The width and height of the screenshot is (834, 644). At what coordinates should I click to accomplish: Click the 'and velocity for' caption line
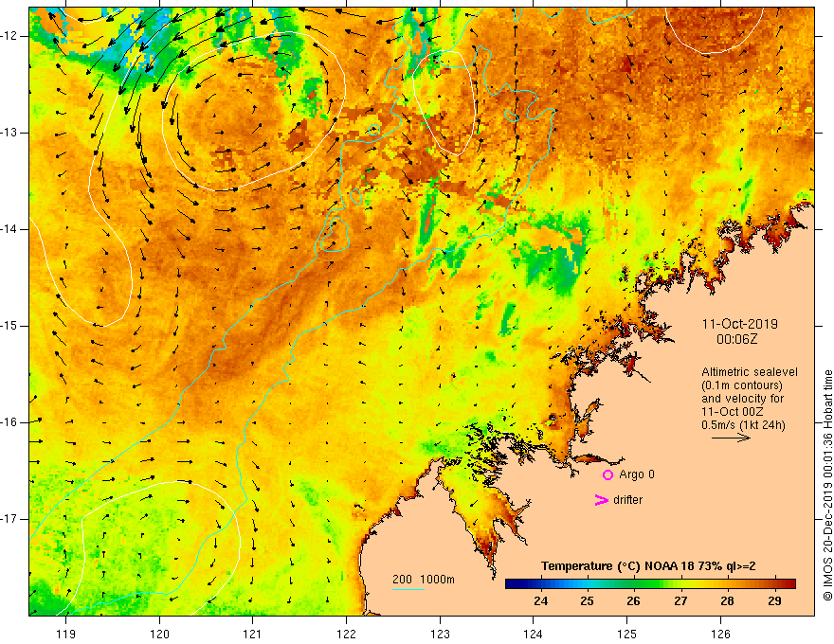point(742,399)
